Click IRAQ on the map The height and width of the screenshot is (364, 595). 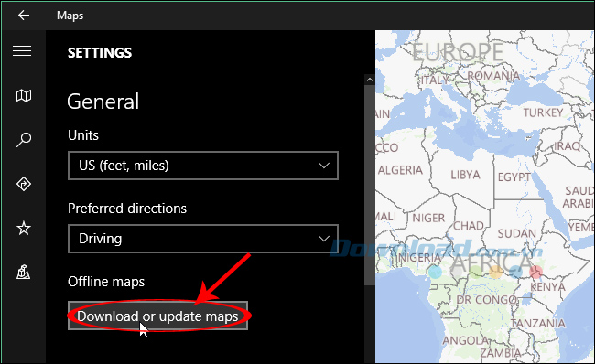[x=568, y=146]
